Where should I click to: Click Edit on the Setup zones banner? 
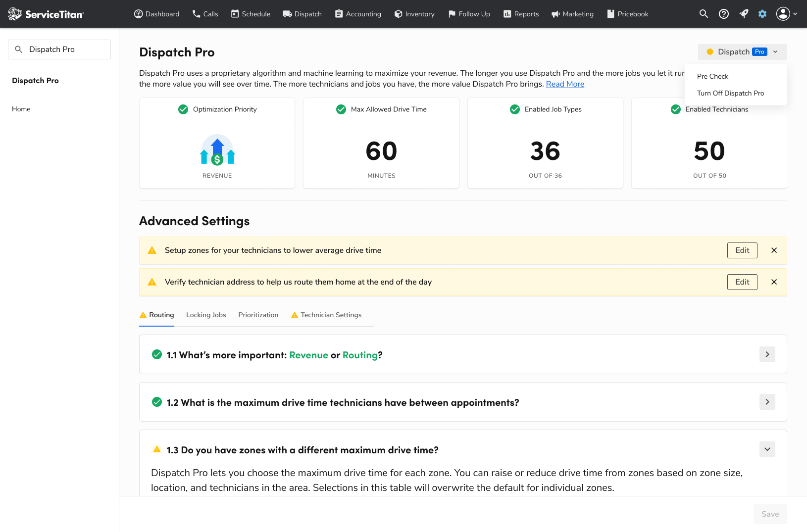pos(742,250)
